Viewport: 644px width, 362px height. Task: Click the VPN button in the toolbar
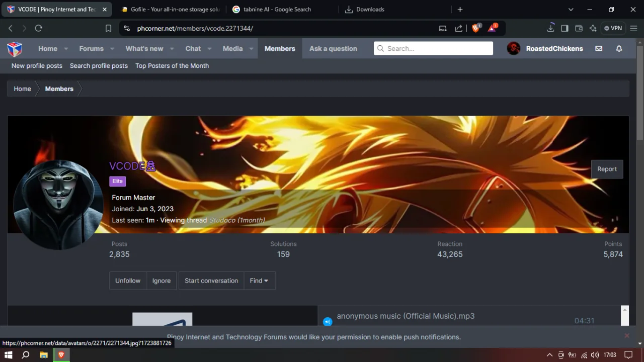pos(613,28)
